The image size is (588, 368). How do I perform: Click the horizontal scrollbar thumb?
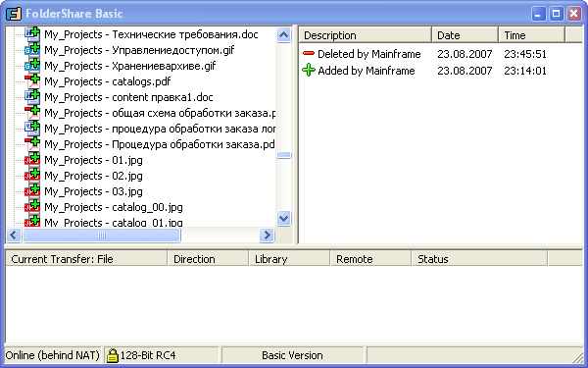click(x=102, y=236)
